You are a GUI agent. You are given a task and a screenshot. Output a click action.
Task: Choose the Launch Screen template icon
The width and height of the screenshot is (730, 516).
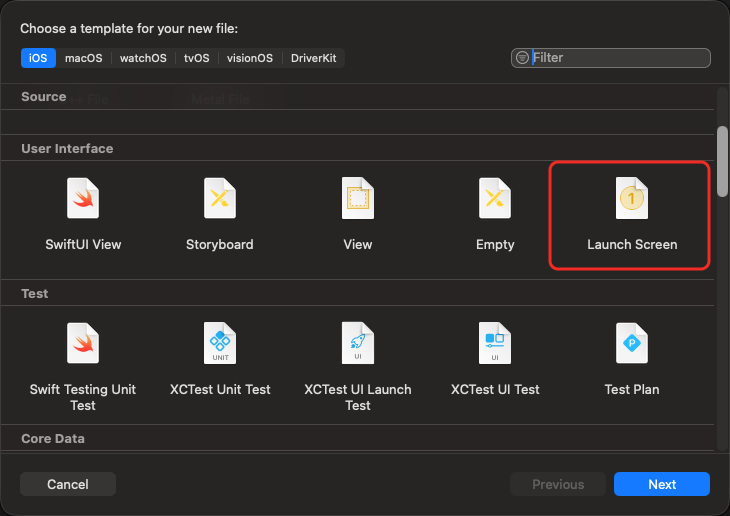click(632, 198)
